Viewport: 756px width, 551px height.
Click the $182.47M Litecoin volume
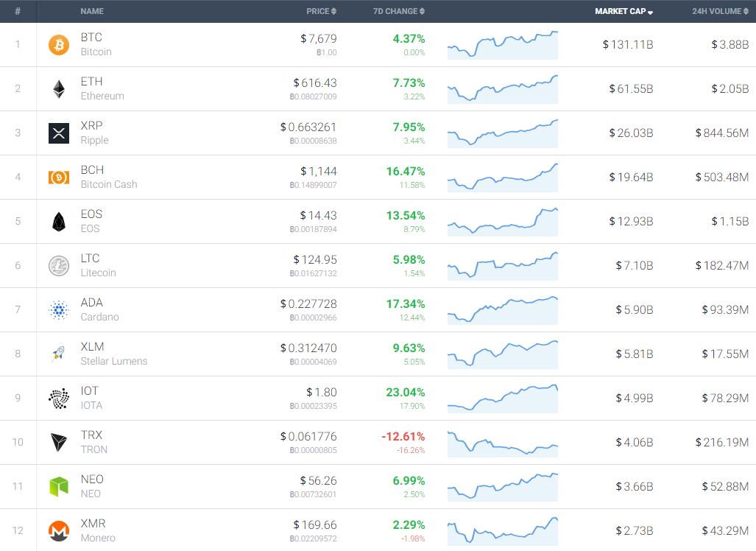click(721, 266)
